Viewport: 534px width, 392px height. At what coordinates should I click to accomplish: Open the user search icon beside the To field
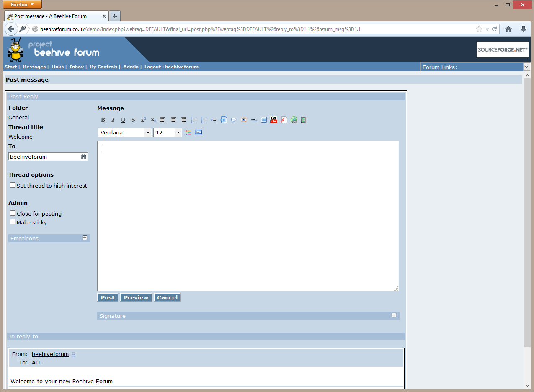click(x=83, y=156)
